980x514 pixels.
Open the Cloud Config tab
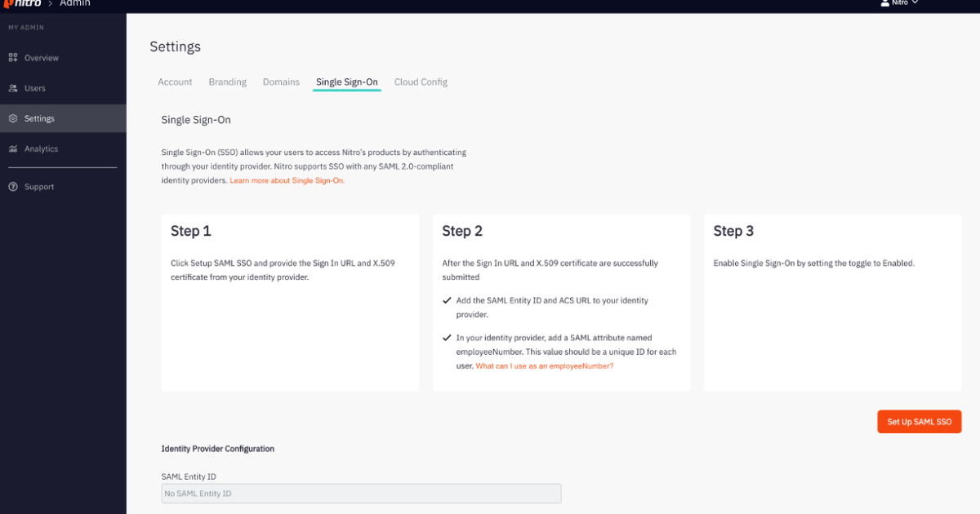pyautogui.click(x=421, y=82)
